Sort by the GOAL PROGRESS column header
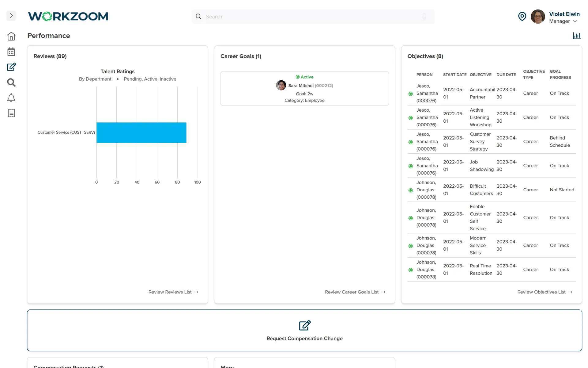 click(560, 75)
